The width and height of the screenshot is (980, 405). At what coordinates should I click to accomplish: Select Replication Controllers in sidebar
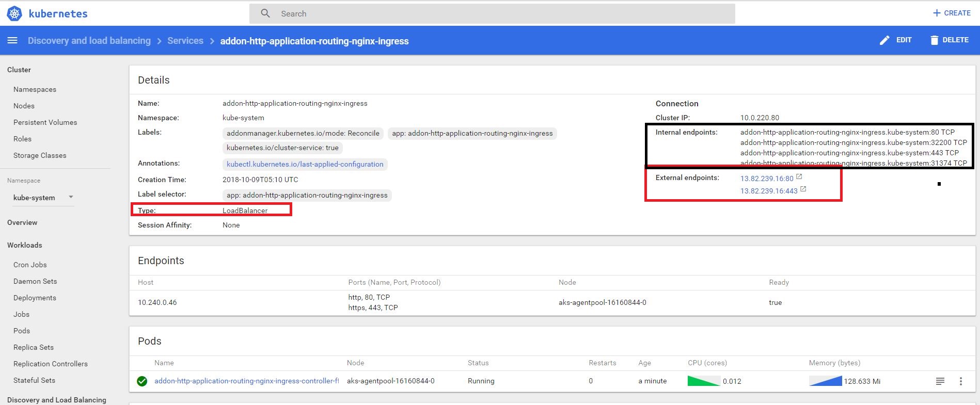[51, 364]
